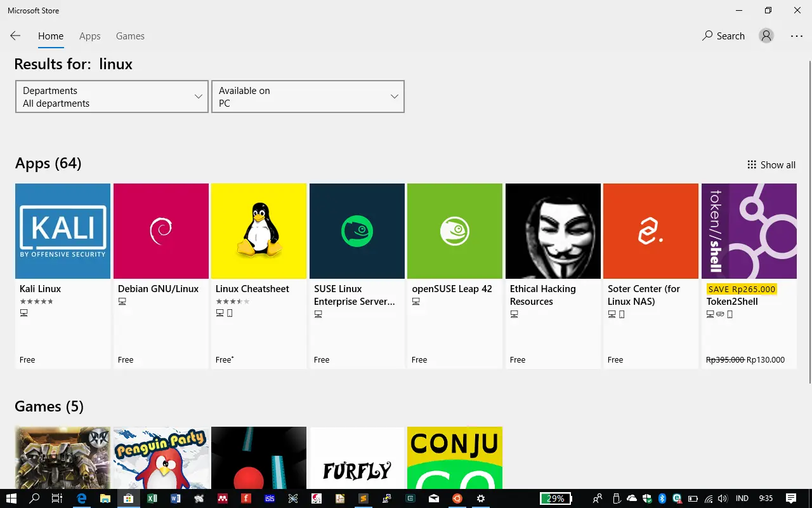Click the Show all grid icon for Apps
This screenshot has height=508, width=812.
click(751, 164)
